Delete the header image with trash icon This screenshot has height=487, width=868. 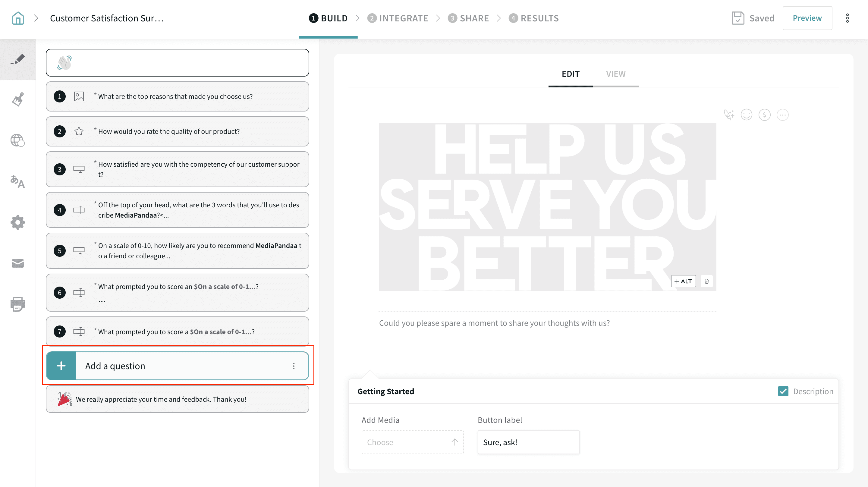click(x=706, y=281)
